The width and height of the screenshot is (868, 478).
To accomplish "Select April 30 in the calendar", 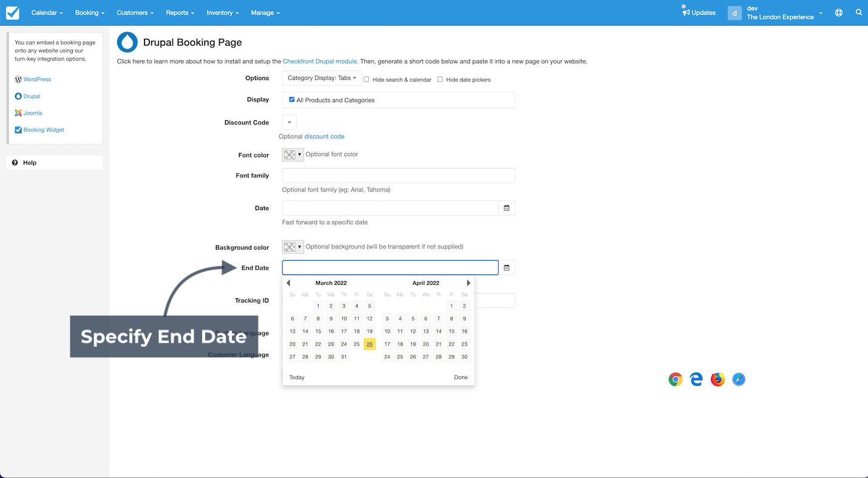I will 464,357.
